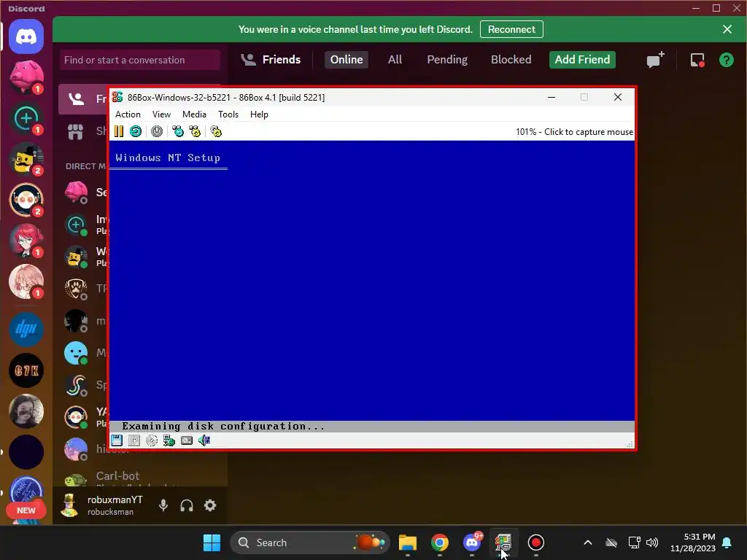Image resolution: width=747 pixels, height=560 pixels.
Task: Open the pink pig server in Discord
Action: click(x=26, y=77)
